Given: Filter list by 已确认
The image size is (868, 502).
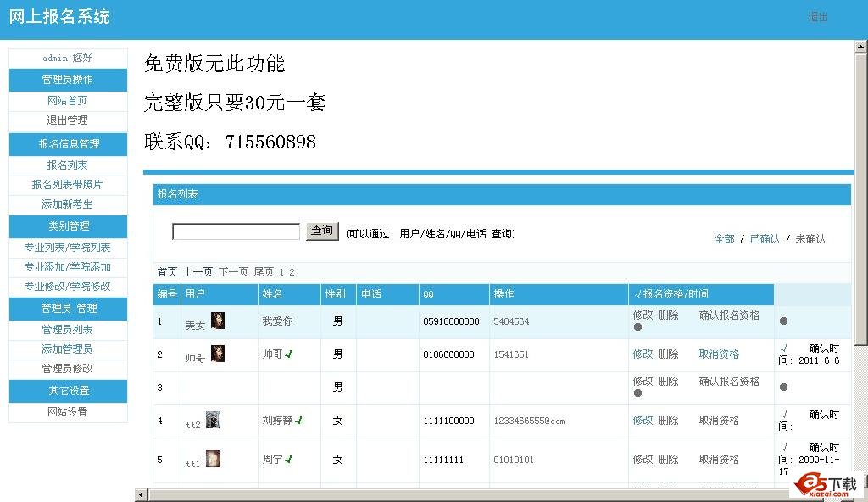Looking at the screenshot, I should click(765, 239).
